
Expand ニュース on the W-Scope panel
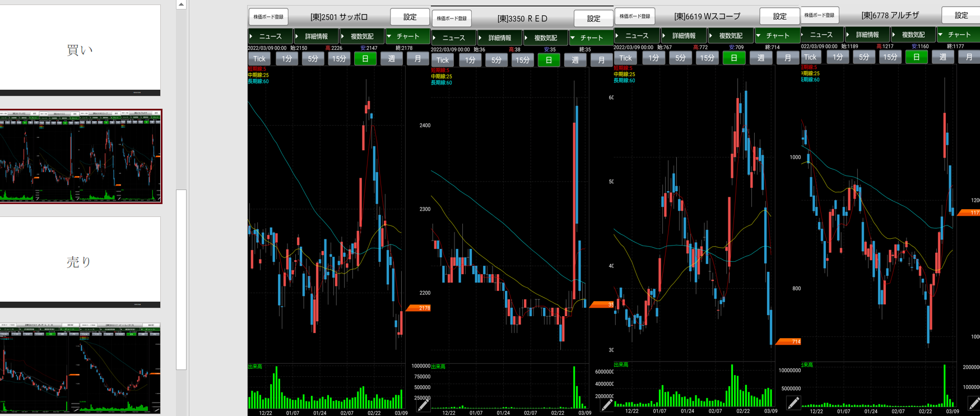coord(637,36)
